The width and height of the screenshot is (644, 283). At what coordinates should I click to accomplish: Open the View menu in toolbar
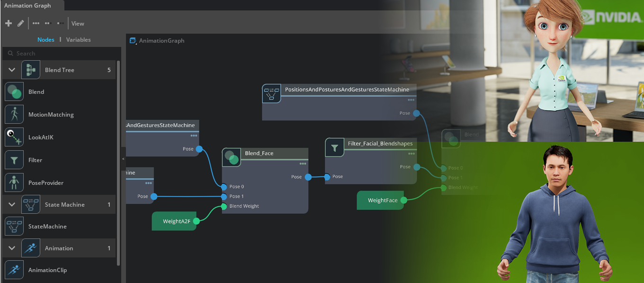78,23
